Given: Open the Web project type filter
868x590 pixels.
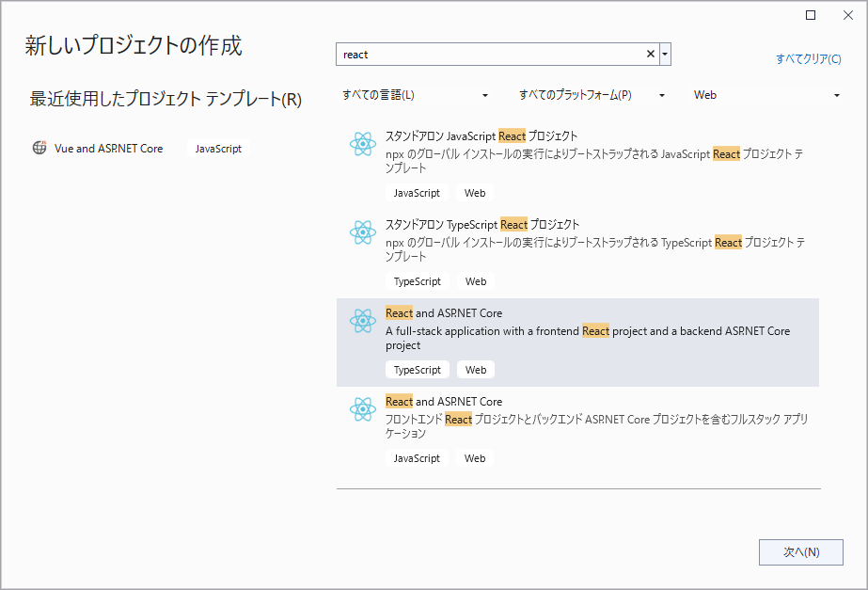Looking at the screenshot, I should (766, 95).
